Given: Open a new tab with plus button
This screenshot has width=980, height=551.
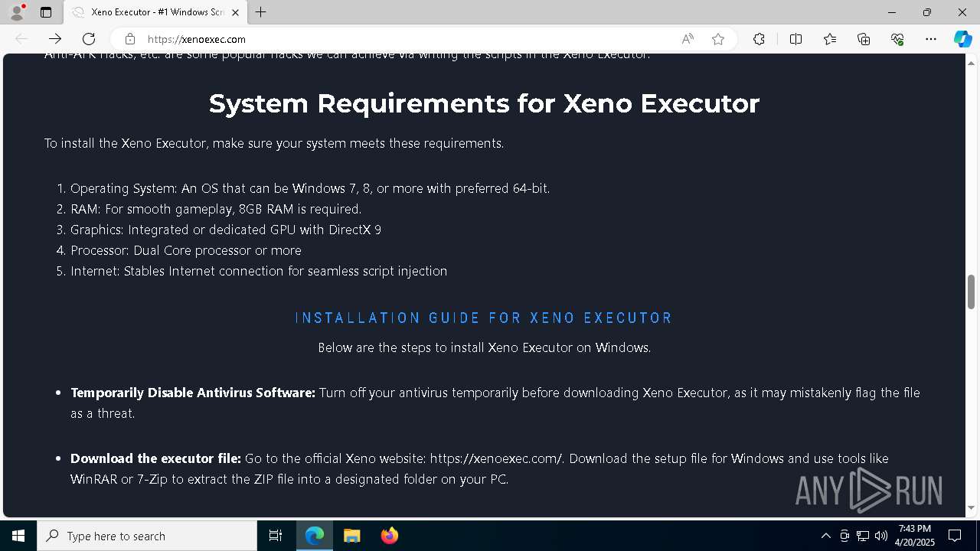Looking at the screenshot, I should [x=261, y=12].
